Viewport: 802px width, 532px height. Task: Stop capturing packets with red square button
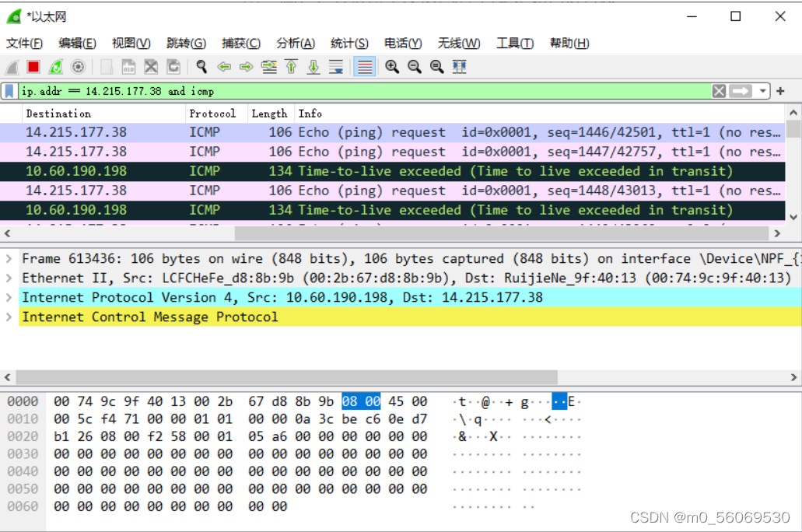click(33, 67)
